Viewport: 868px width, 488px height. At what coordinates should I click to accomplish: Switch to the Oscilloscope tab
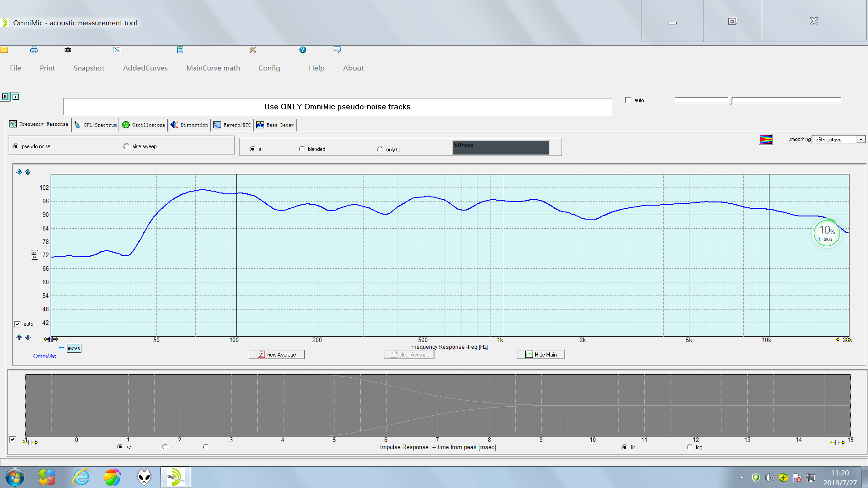[x=144, y=125]
